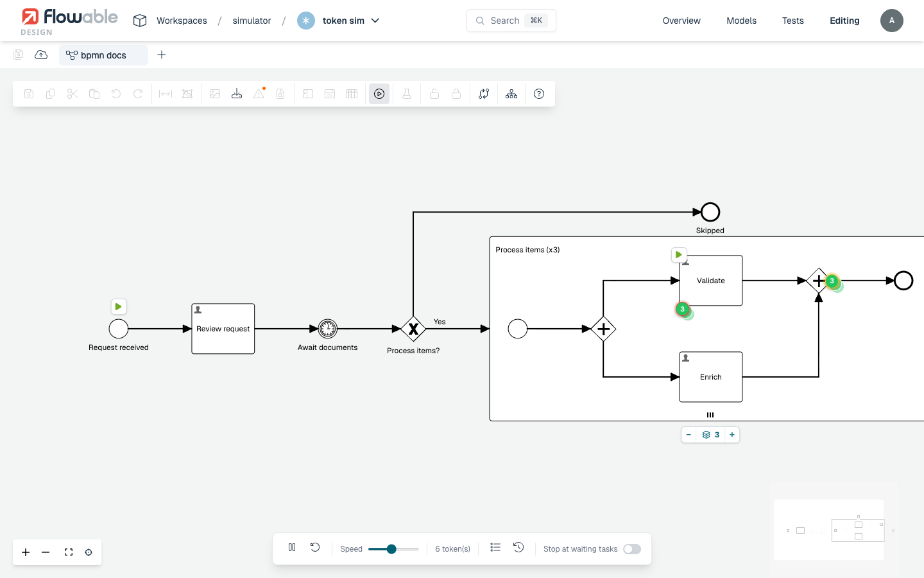924x578 pixels.
Task: Toggle Stop at waiting tasks switch
Action: (x=632, y=549)
